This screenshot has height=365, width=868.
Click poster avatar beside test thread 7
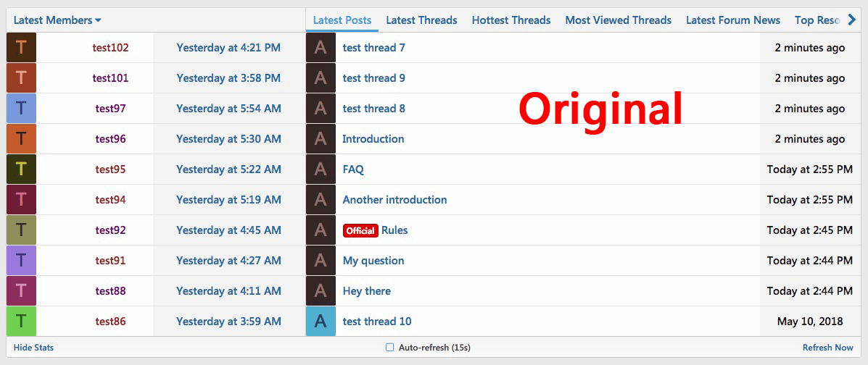321,48
